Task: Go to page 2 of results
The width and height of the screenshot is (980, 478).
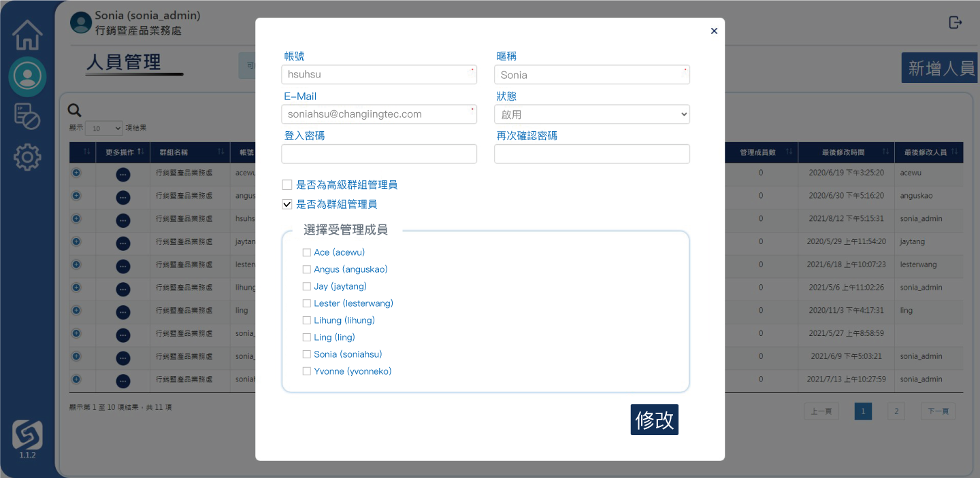Action: (896, 411)
